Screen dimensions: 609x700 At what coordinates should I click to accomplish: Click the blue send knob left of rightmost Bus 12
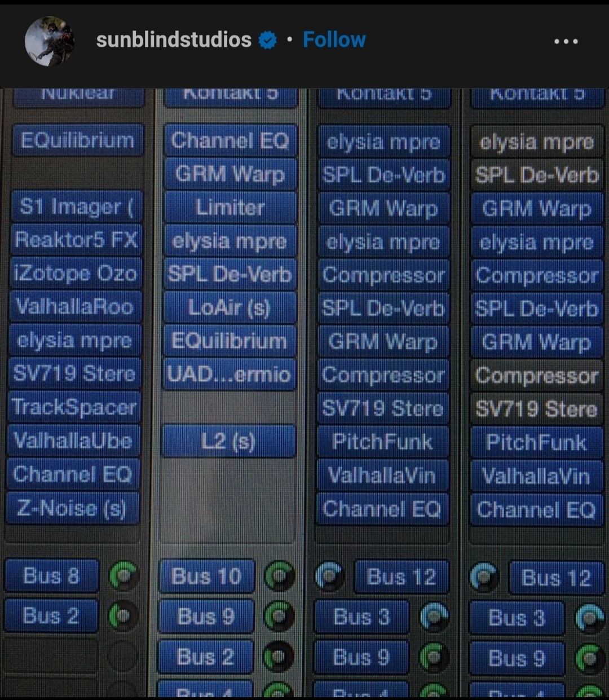coord(485,578)
